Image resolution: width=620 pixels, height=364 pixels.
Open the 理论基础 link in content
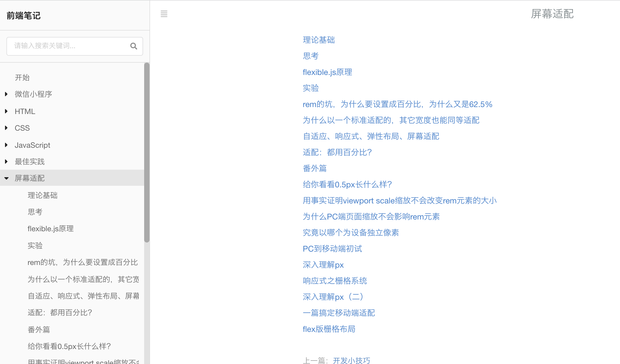pyautogui.click(x=319, y=40)
